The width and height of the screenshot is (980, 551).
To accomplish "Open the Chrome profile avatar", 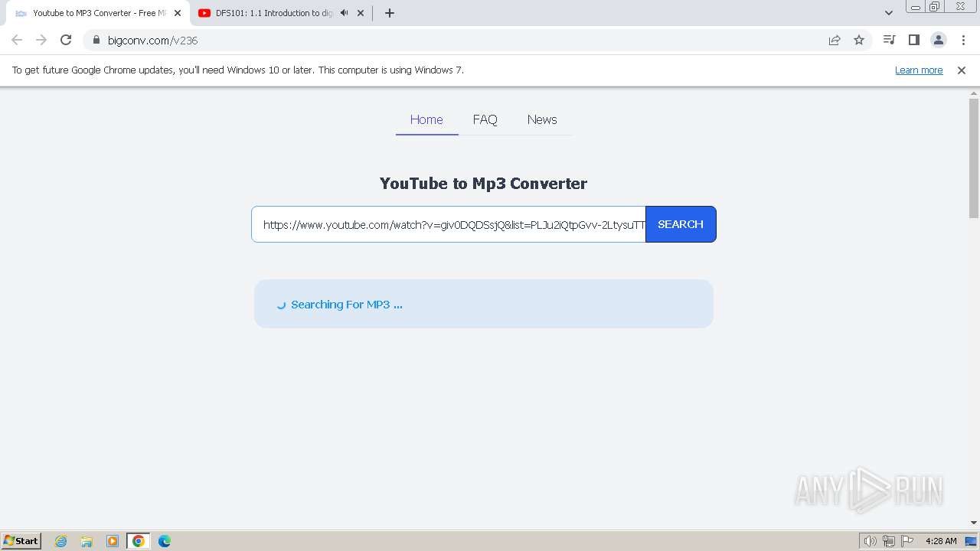I will pyautogui.click(x=938, y=40).
